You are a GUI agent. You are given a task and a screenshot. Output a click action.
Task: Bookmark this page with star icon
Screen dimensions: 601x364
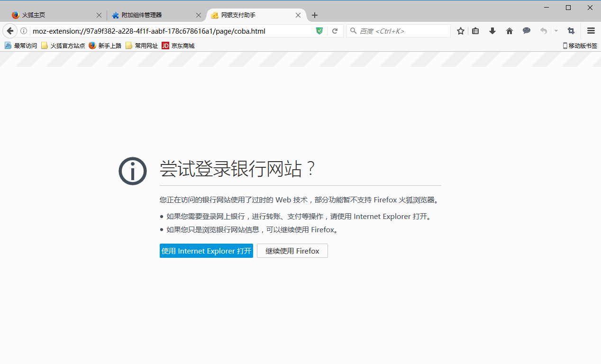pos(461,31)
